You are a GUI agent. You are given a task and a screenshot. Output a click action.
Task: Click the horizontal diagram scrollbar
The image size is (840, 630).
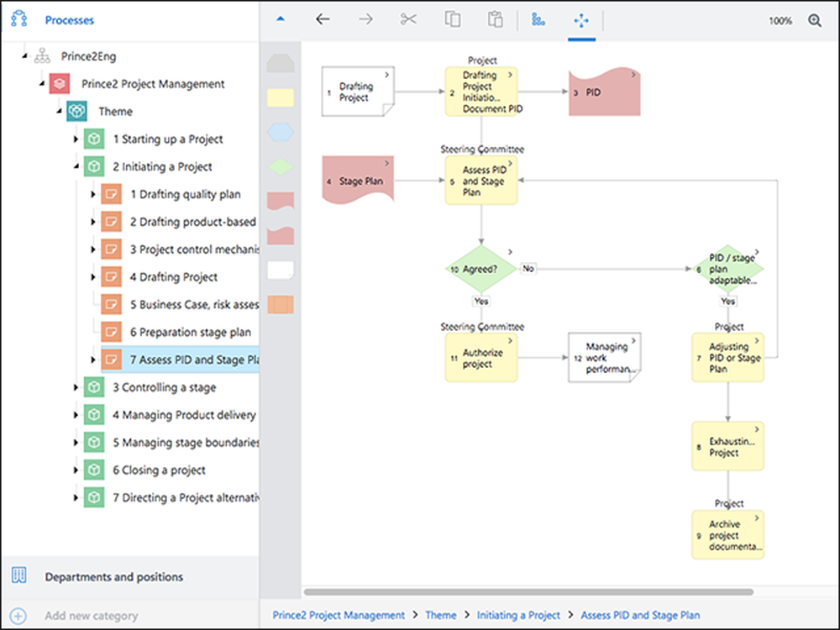[528, 592]
